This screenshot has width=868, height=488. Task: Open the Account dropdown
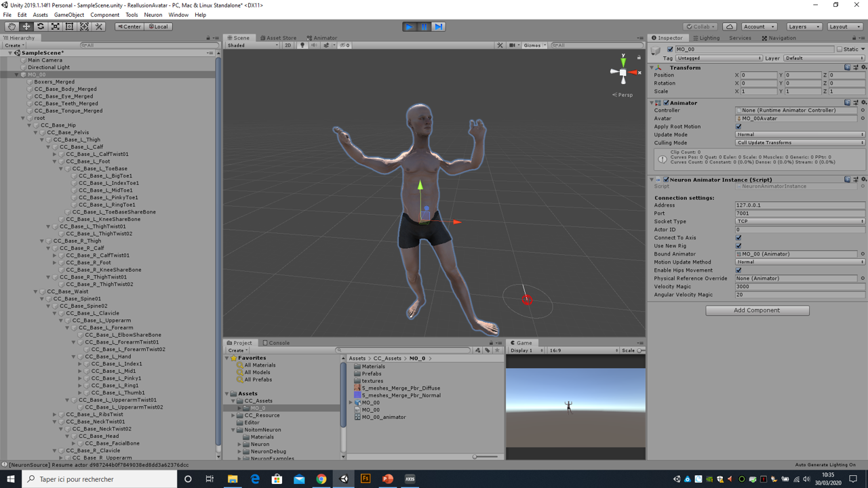pyautogui.click(x=758, y=26)
